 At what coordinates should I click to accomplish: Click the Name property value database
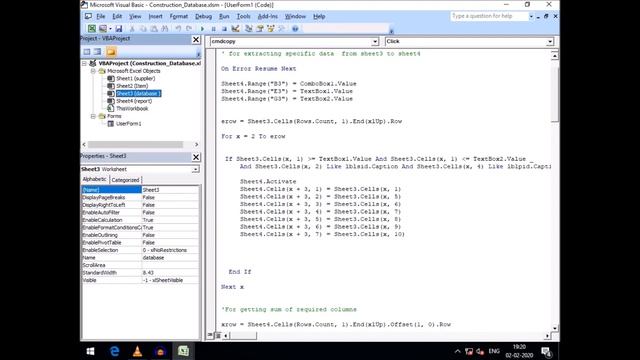point(170,258)
